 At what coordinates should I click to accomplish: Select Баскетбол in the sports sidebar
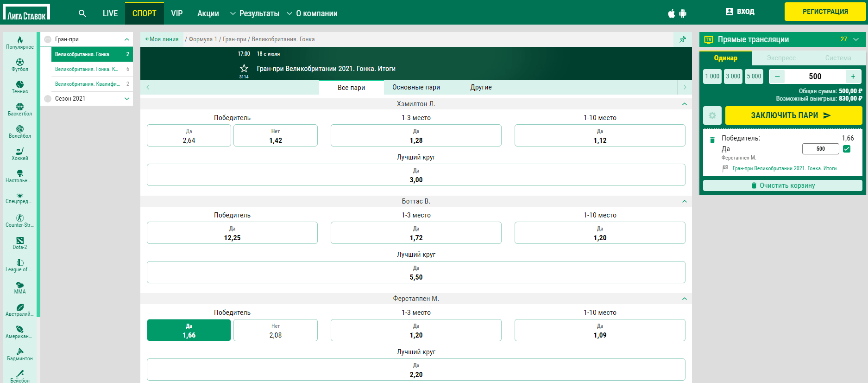[x=20, y=109]
